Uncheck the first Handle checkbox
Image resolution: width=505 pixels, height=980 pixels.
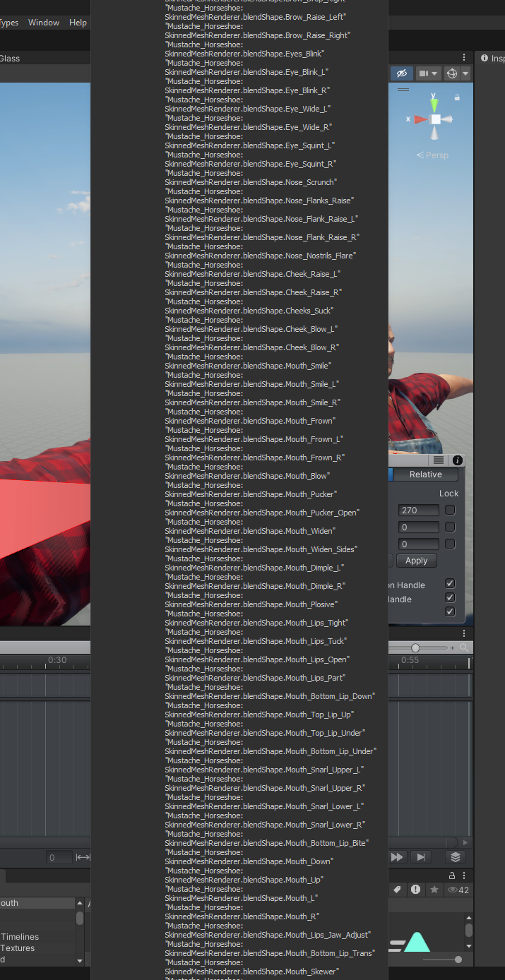coord(450,584)
